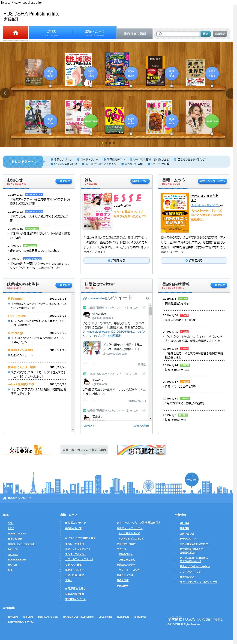This screenshot has width=237, height=644.
Task: Click scroll-down arrow in Twitter timeline scrollbar
Action: point(150,418)
